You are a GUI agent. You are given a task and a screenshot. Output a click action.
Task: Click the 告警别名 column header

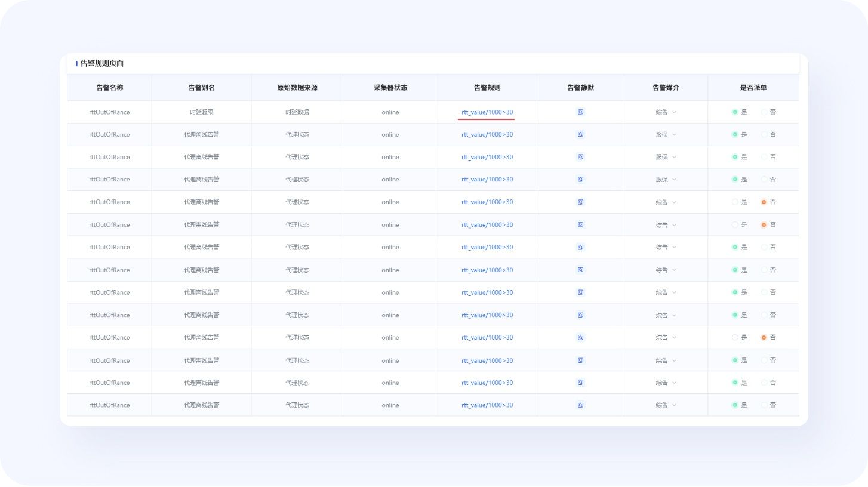201,87
